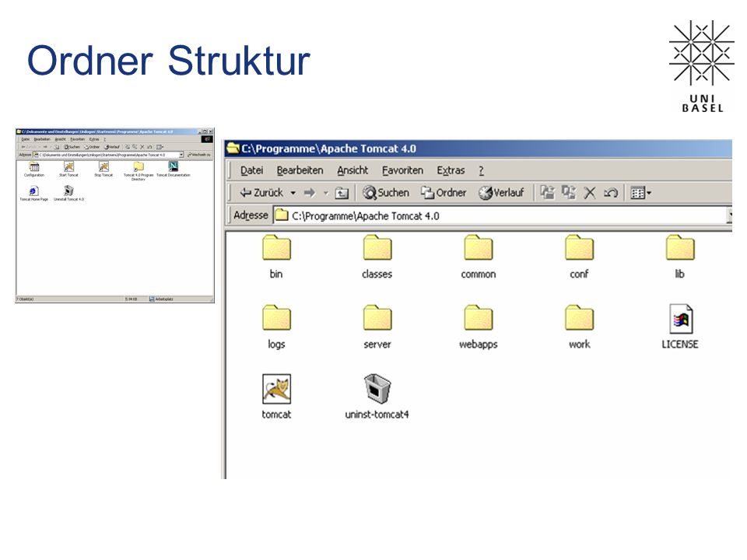747x560 pixels.
Task: Select the uninst-tomcat4 uninstaller icon
Action: pyautogui.click(x=377, y=389)
